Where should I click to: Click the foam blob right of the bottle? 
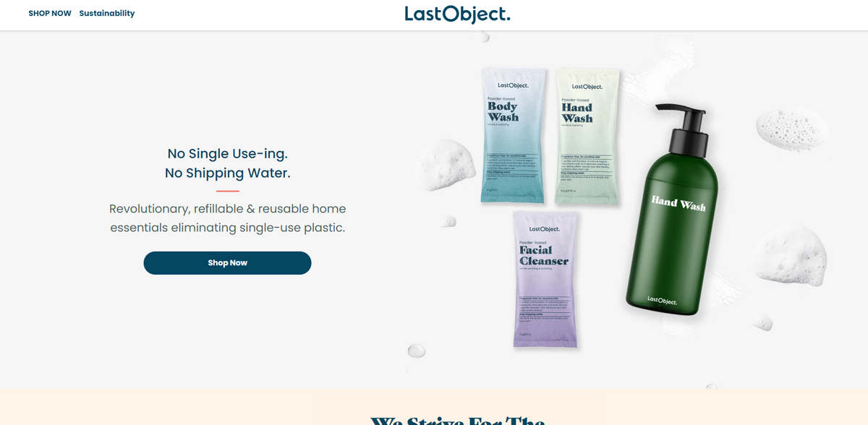tap(788, 254)
